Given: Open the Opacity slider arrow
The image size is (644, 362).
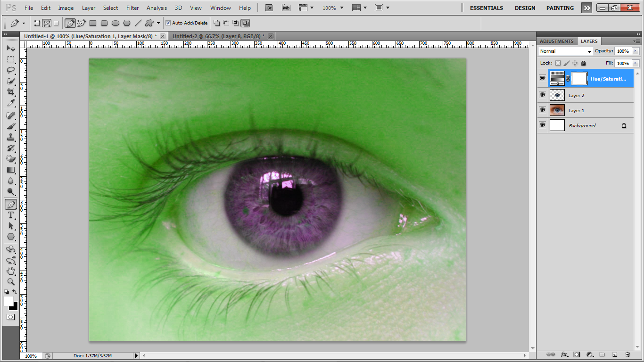Looking at the screenshot, I should pos(636,51).
